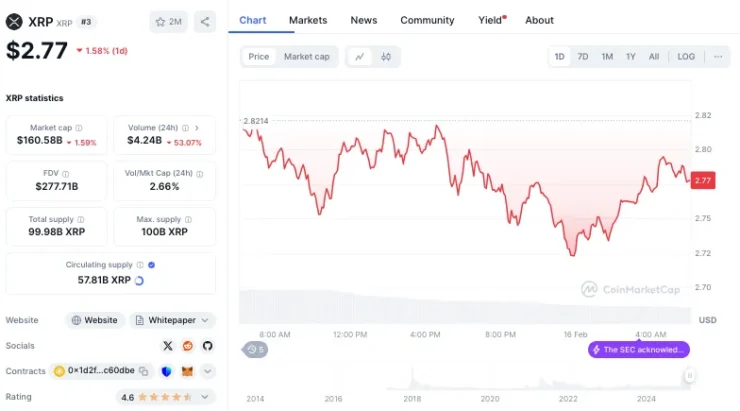Open the Reddit social icon
The height and width of the screenshot is (411, 740).
(188, 346)
